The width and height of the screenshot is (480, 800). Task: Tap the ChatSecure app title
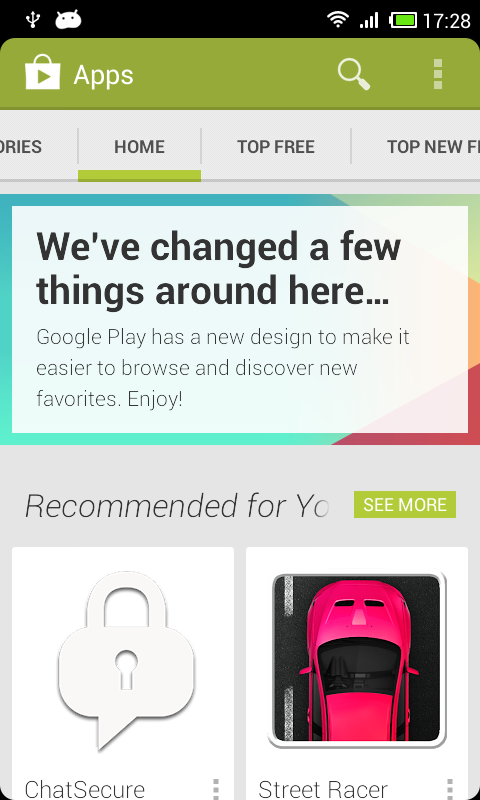tap(85, 789)
